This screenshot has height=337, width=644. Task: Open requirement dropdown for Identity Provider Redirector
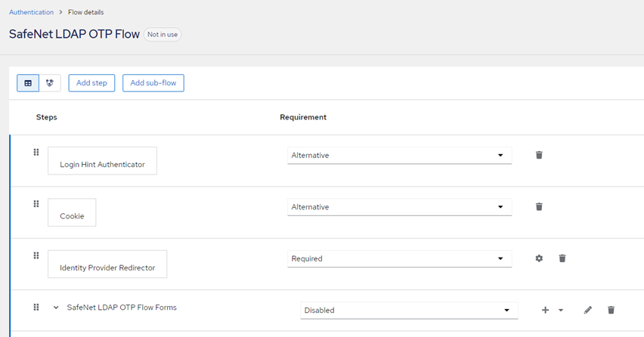pos(400,259)
